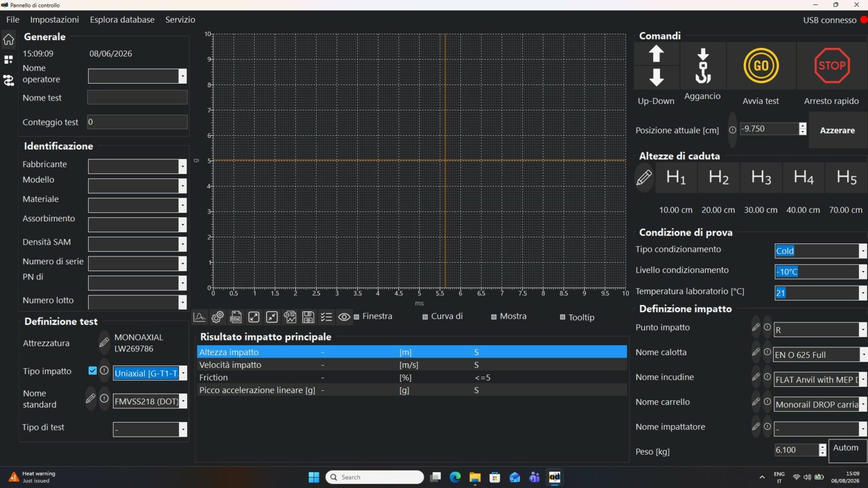Select drop height H5
Screen dimensions: 868x488
coord(846,177)
